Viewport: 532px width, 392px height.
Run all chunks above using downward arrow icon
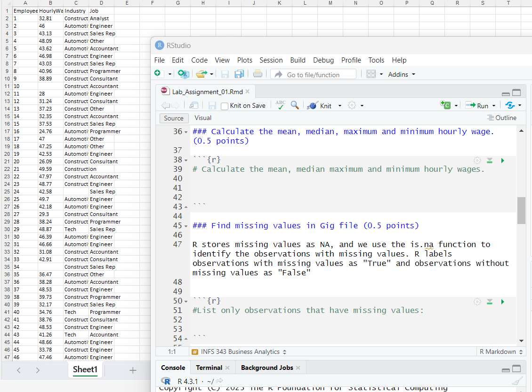pos(490,160)
